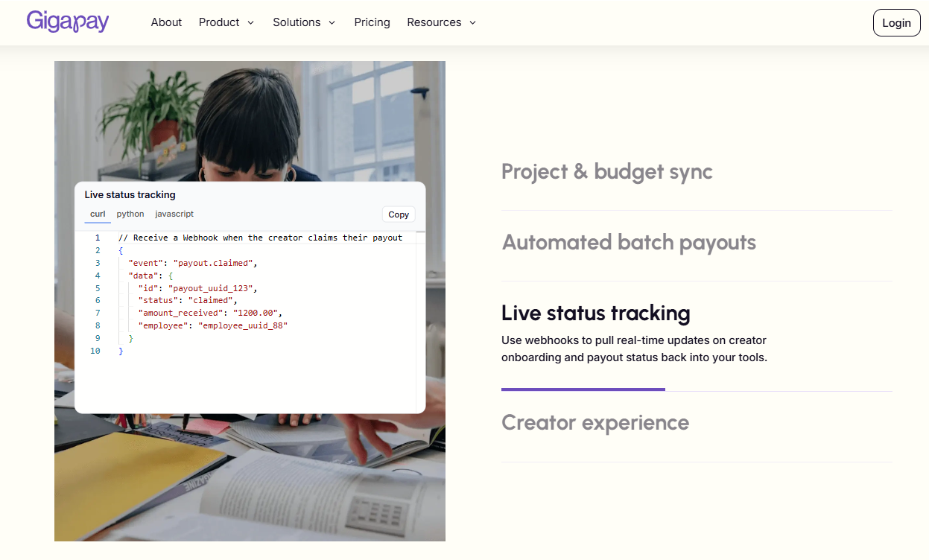This screenshot has width=929, height=560.
Task: Click the Gigapay logo
Action: (68, 22)
